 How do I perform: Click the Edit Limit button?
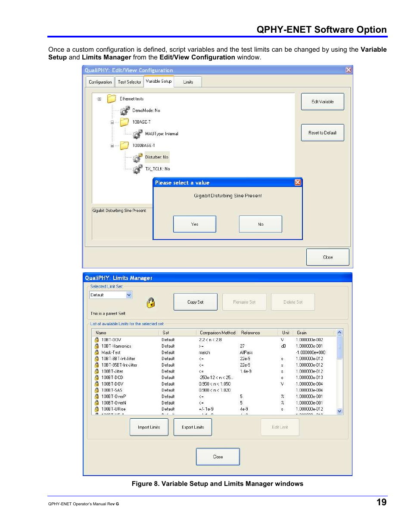(280, 427)
